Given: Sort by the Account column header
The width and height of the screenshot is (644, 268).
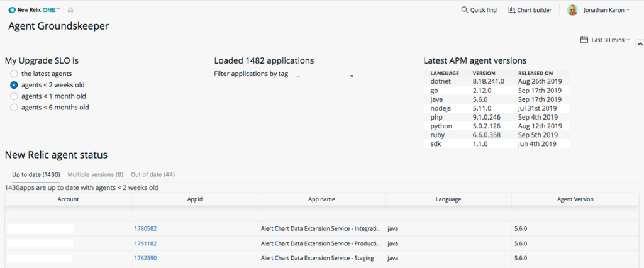Looking at the screenshot, I should [68, 199].
